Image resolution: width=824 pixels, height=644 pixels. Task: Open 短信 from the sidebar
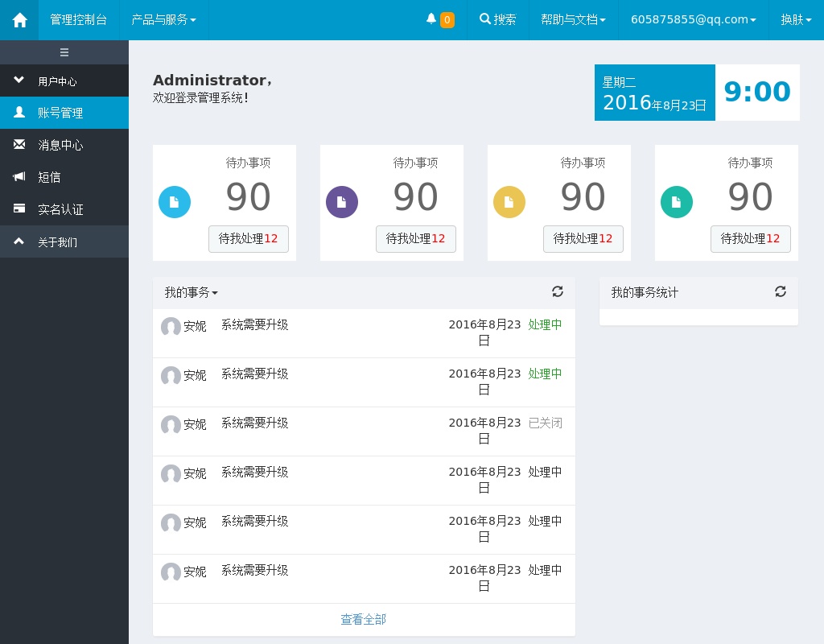coord(49,177)
